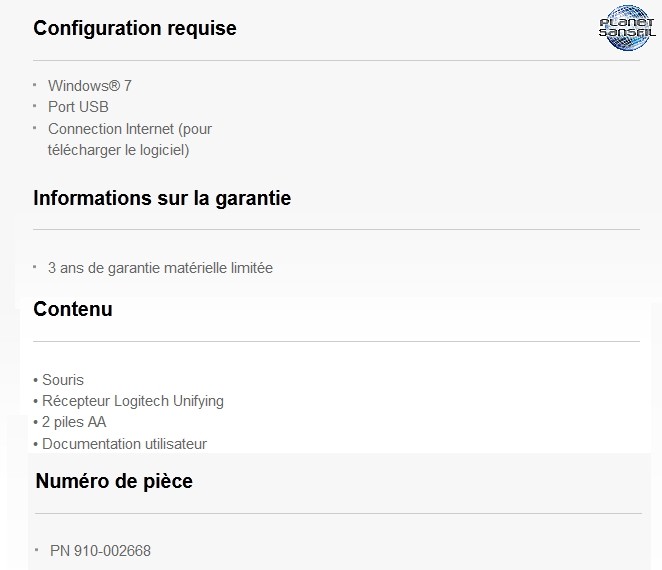Click the bullet before Port USB

(35, 106)
